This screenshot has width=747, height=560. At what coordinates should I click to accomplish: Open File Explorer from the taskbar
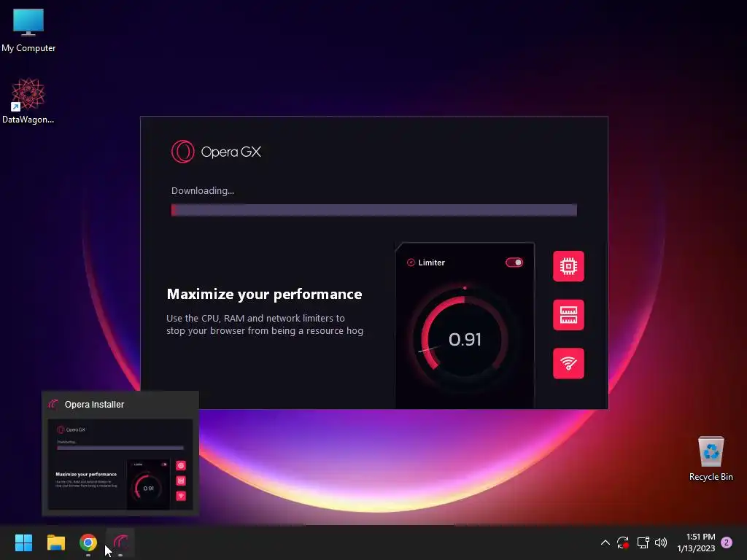coord(55,542)
